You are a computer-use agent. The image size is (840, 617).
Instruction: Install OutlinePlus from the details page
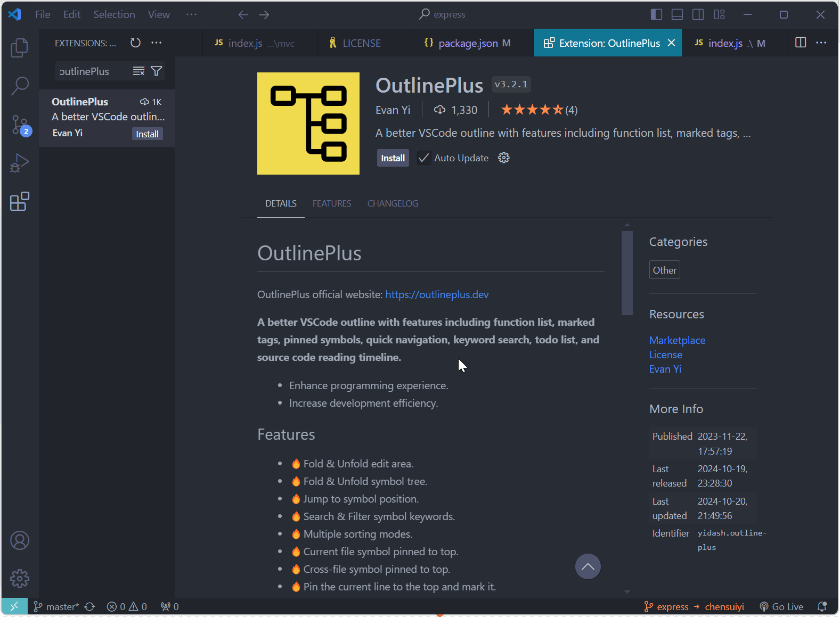393,158
